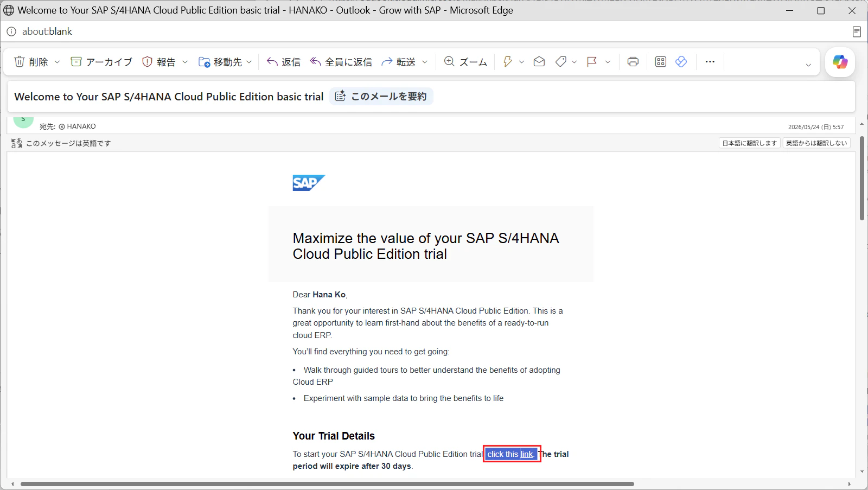The height and width of the screenshot is (490, 868).
Task: Click the translate icon beside このメッセージは英語です
Action: click(x=17, y=143)
